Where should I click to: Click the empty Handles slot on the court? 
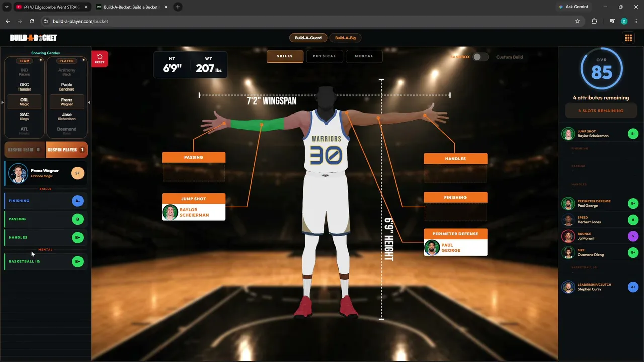pos(455,173)
